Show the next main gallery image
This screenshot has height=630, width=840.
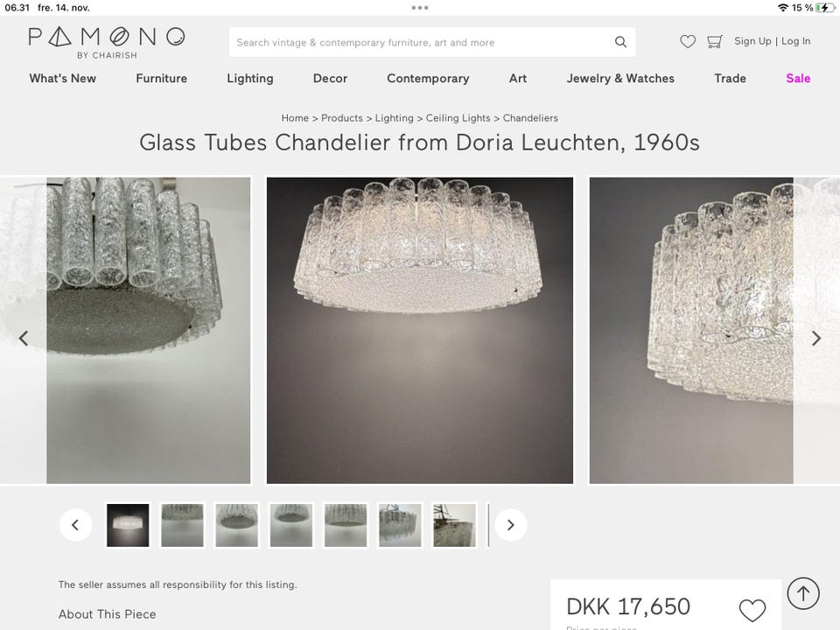815,338
